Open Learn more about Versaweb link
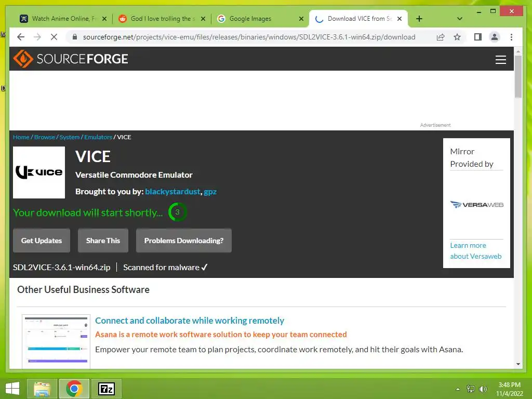 click(x=476, y=251)
